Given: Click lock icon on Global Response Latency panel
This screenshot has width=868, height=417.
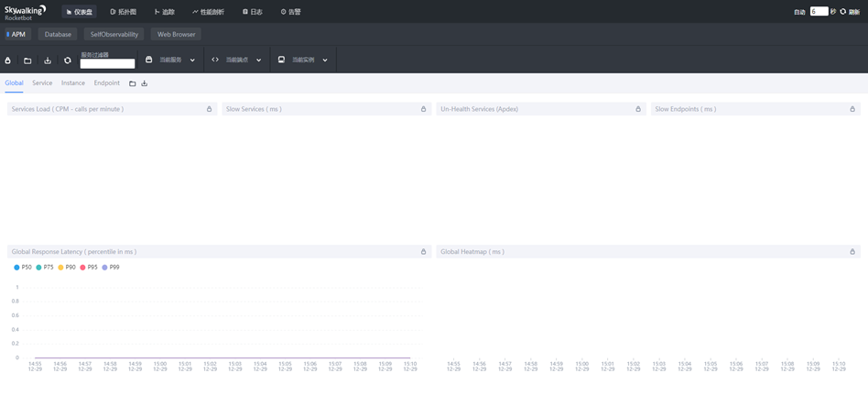Looking at the screenshot, I should point(424,251).
